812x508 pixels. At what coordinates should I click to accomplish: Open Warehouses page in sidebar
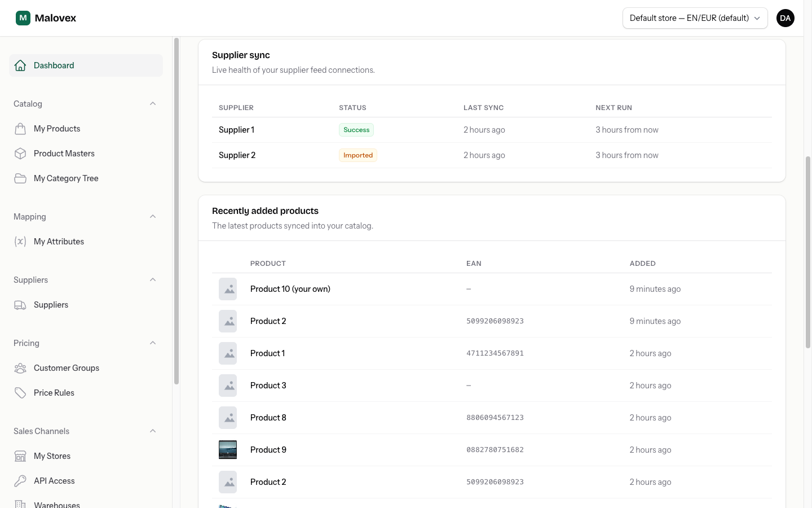coord(86,502)
